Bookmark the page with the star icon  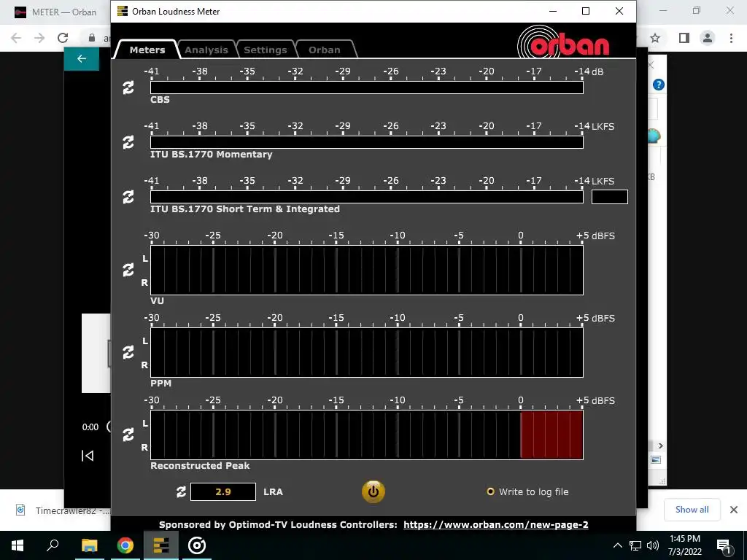[x=655, y=38]
